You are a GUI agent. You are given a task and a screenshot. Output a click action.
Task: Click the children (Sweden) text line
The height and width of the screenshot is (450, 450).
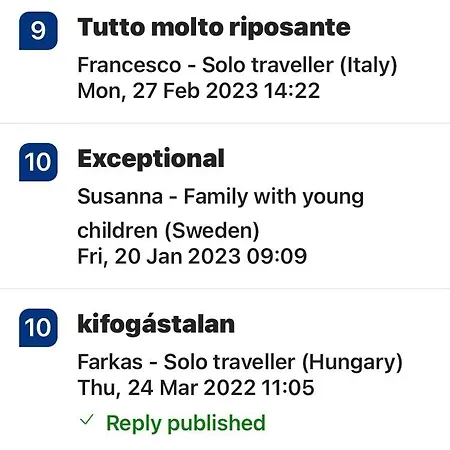click(168, 230)
